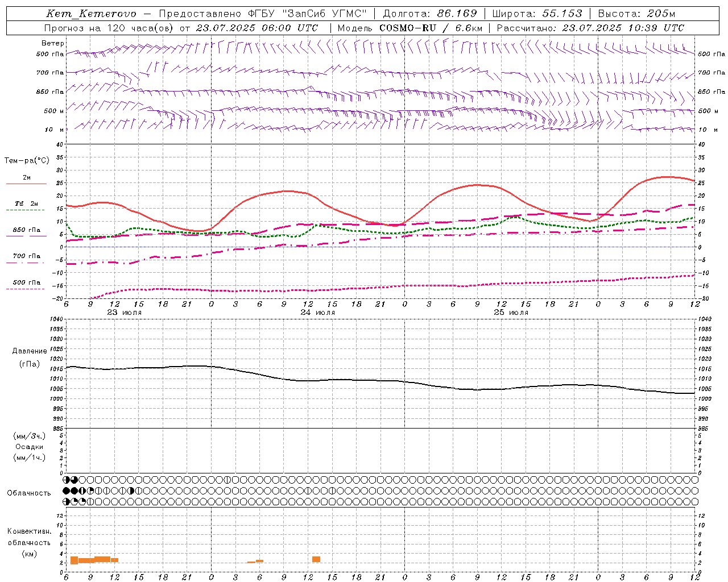Image resolution: width=728 pixels, height=582 pixels.
Task: Click the 25 июля date label
Action: coord(511,313)
